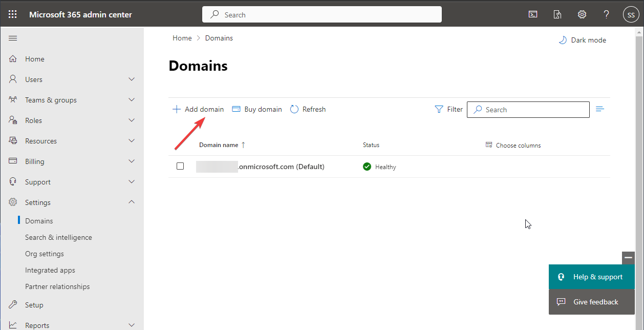Screen dimensions: 644x330
Task: Toggle Dark mode moon icon
Action: (563, 40)
